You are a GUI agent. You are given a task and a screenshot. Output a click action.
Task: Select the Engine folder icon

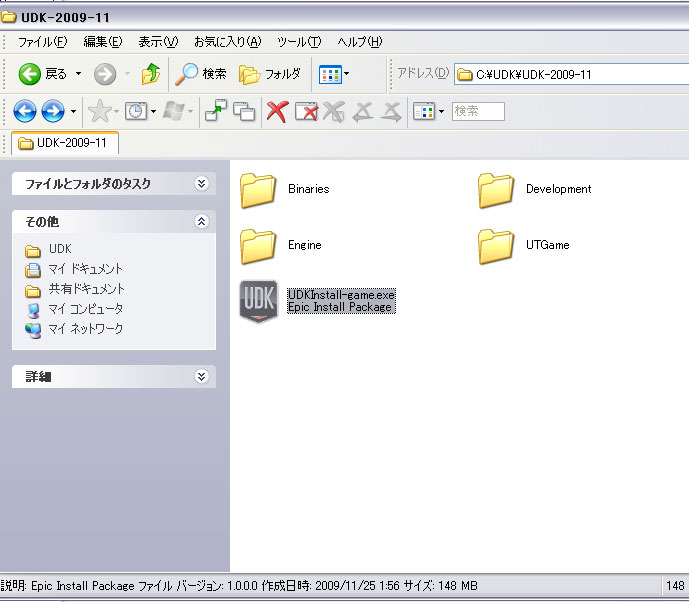[x=258, y=246]
